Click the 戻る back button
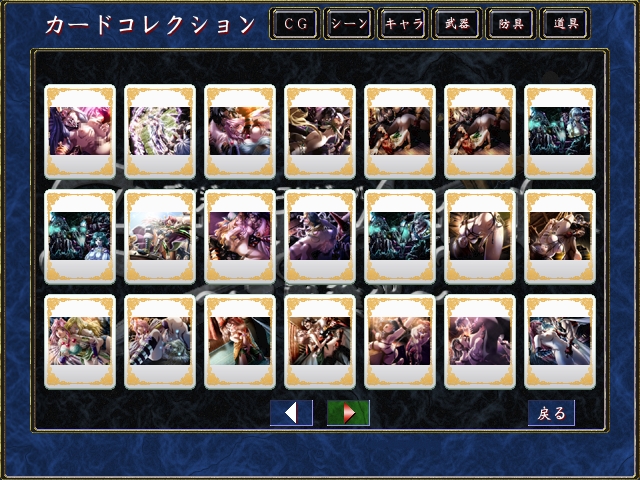This screenshot has height=480, width=640. click(551, 413)
